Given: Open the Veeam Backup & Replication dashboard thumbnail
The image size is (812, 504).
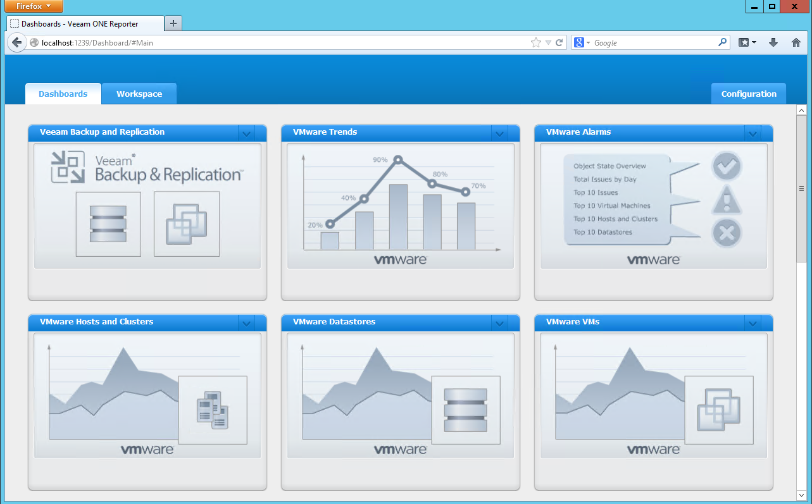Looking at the screenshot, I should (x=147, y=206).
